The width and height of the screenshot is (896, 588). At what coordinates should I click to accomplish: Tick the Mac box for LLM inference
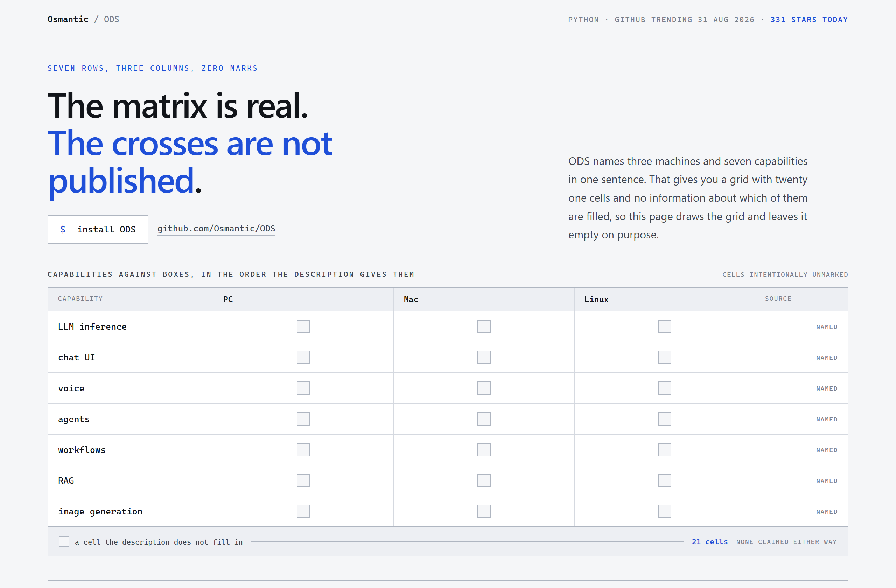(x=484, y=326)
